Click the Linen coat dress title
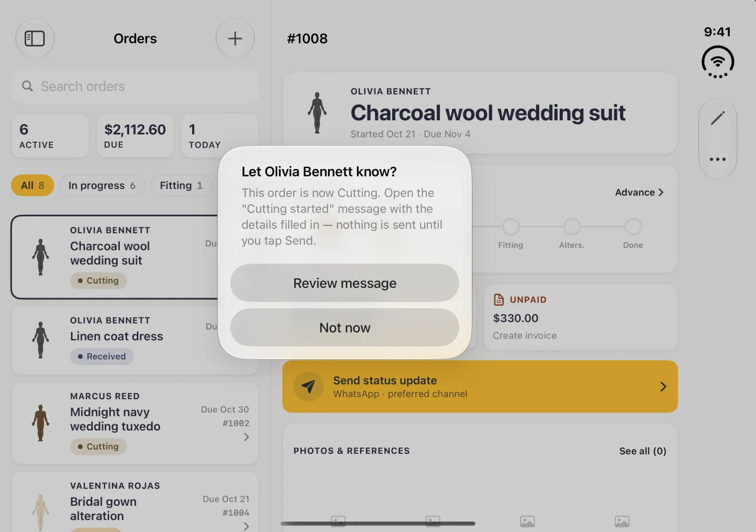This screenshot has height=532, width=756. tap(117, 336)
